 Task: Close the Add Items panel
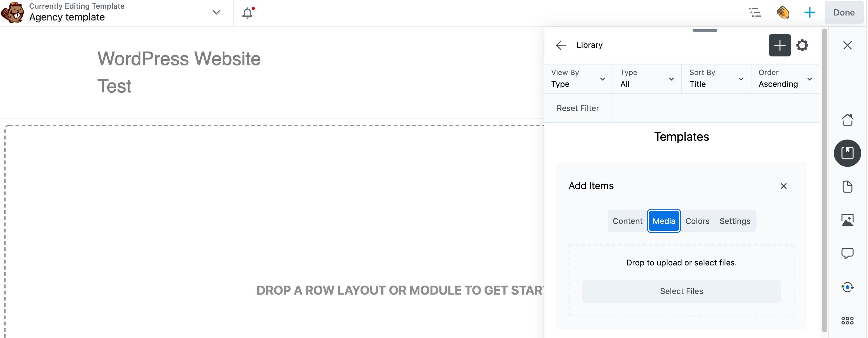point(784,186)
